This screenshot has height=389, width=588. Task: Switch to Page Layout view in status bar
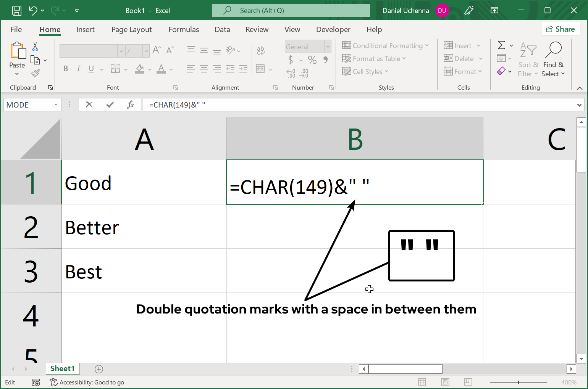click(x=445, y=382)
